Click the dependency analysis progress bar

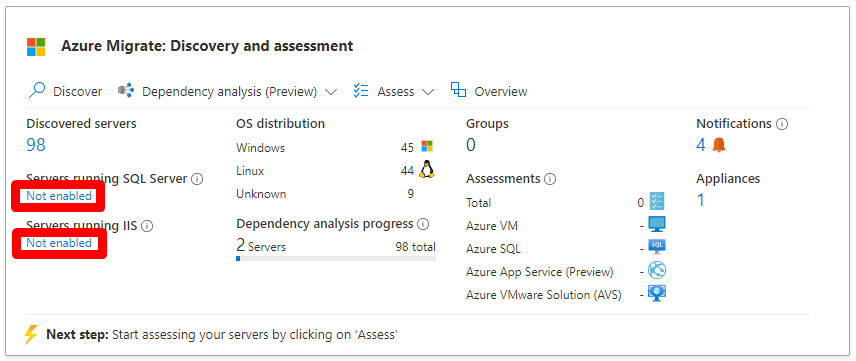click(x=336, y=258)
